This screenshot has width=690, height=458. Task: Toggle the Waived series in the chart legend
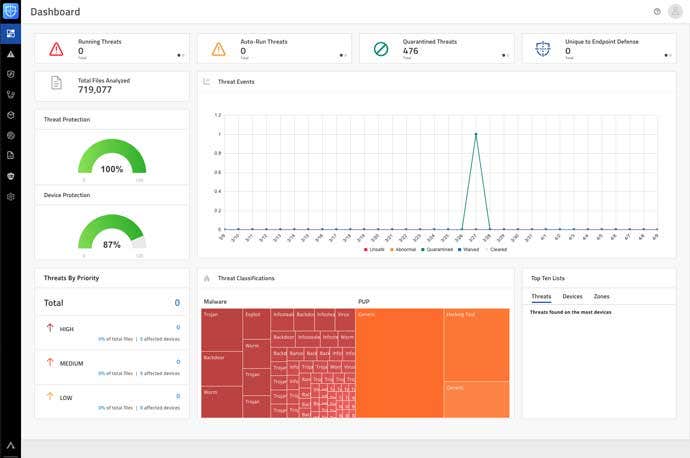468,249
